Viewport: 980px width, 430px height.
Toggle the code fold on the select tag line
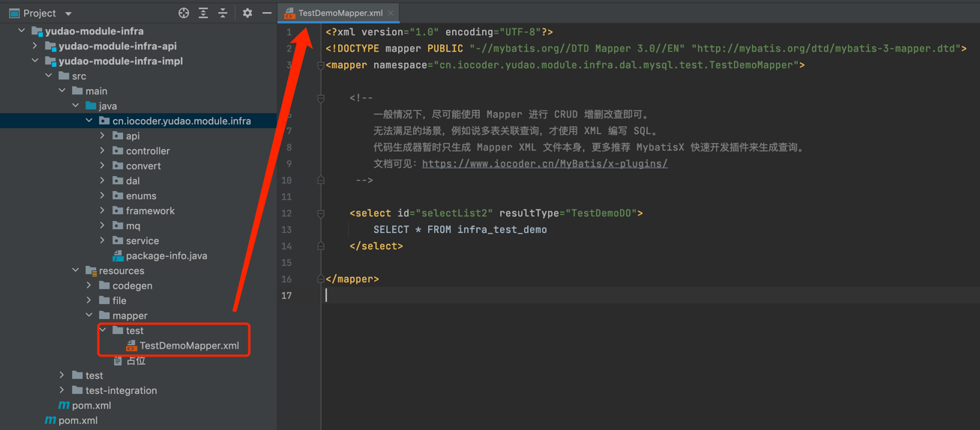point(321,214)
